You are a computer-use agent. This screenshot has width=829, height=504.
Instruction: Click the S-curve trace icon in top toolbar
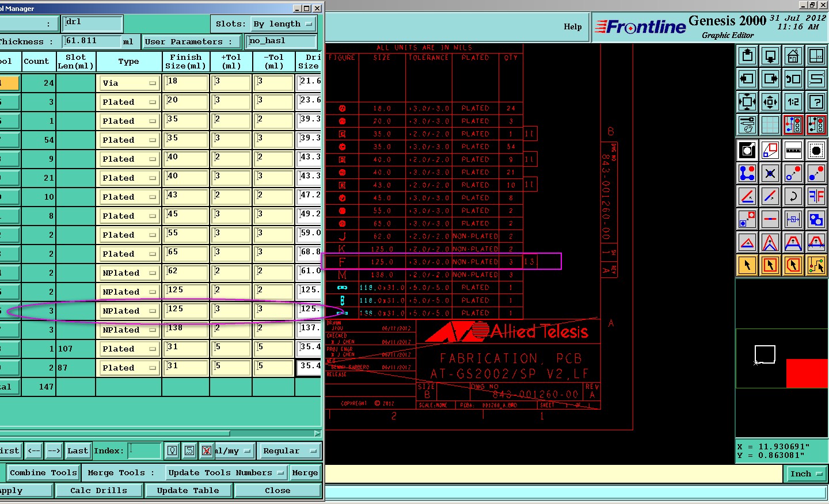coord(816,79)
